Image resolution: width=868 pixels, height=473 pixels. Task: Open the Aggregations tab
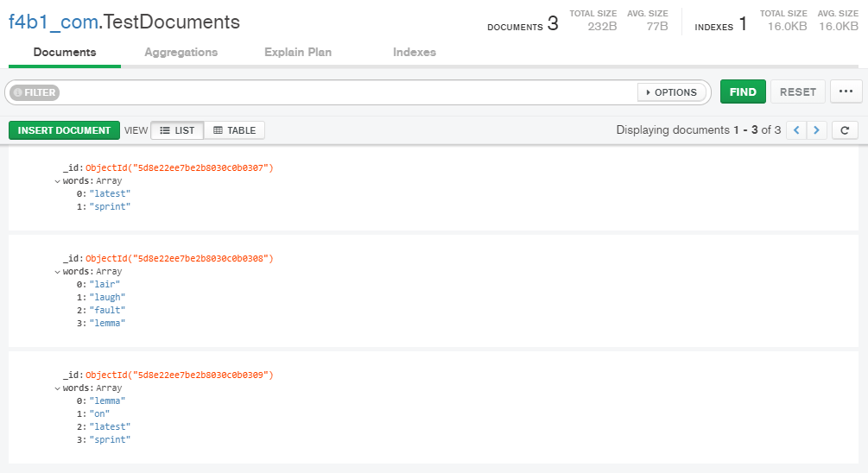point(181,52)
